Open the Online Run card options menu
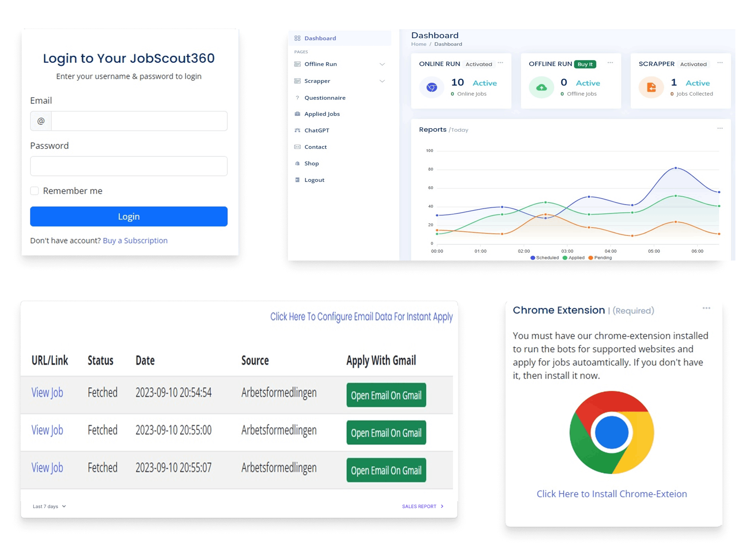 pyautogui.click(x=500, y=63)
